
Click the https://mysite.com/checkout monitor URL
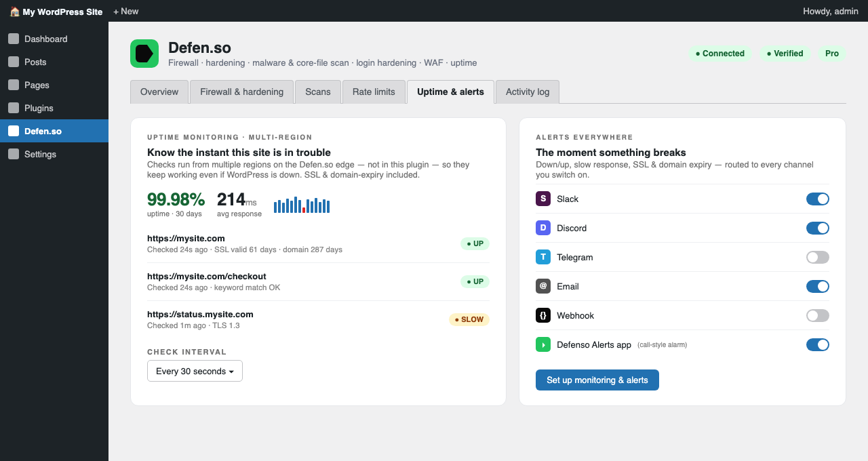click(x=207, y=277)
